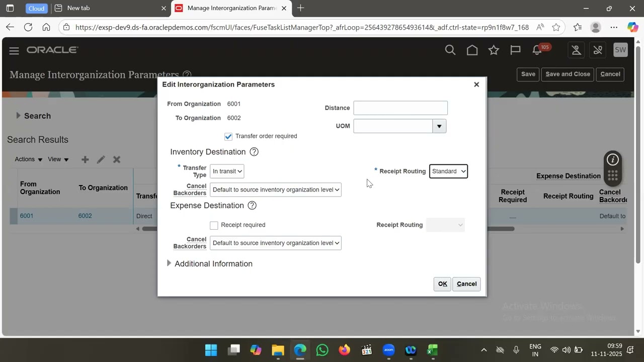Viewport: 644px width, 362px height.
Task: Expand the Search section
Action: 18,116
